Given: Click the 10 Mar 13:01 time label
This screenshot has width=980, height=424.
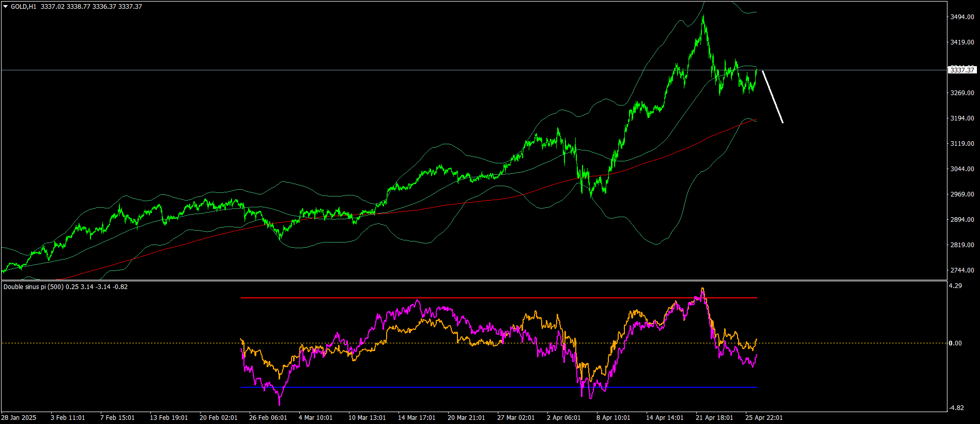Looking at the screenshot, I should (367, 417).
